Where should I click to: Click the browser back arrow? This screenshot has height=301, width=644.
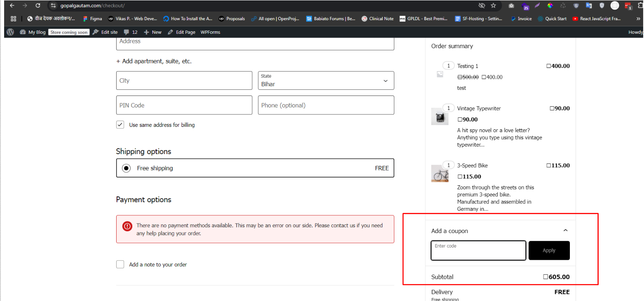(12, 6)
